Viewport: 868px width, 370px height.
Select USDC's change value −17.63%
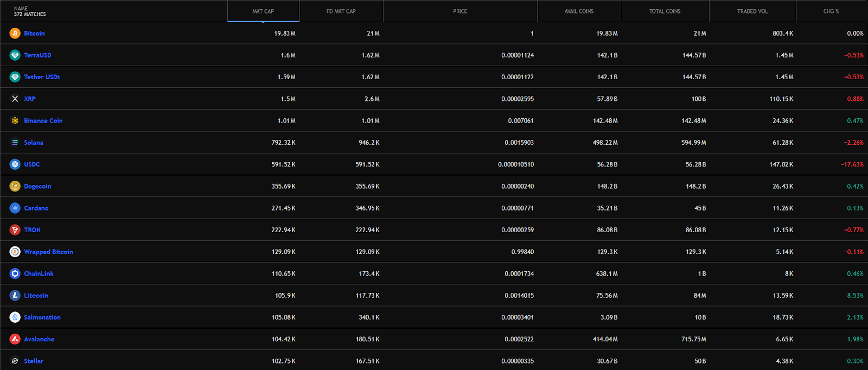click(x=852, y=164)
